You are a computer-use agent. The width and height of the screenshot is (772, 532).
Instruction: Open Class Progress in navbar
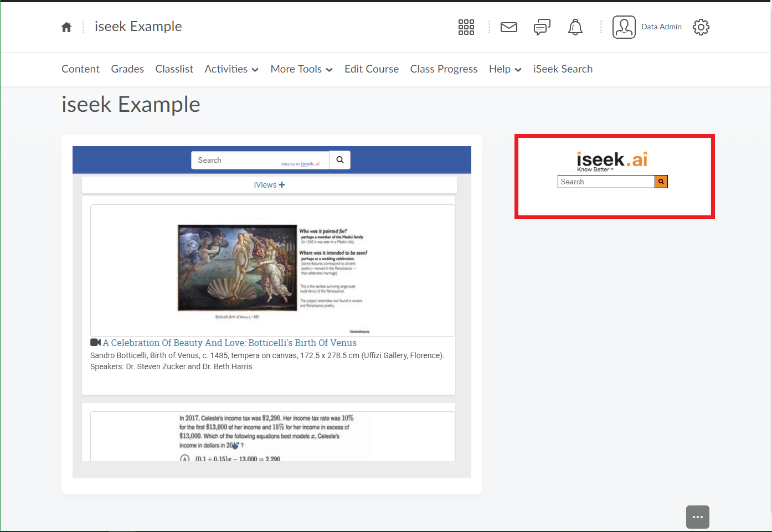click(444, 69)
